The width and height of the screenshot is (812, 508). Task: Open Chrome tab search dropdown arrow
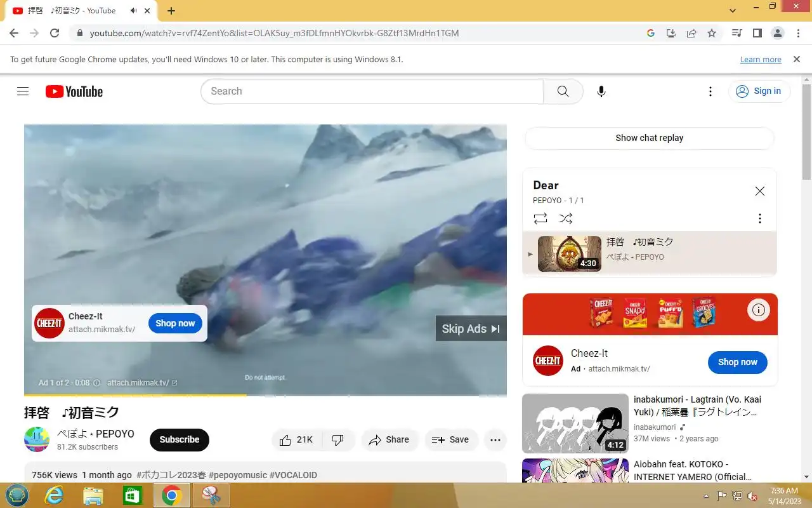tap(733, 11)
